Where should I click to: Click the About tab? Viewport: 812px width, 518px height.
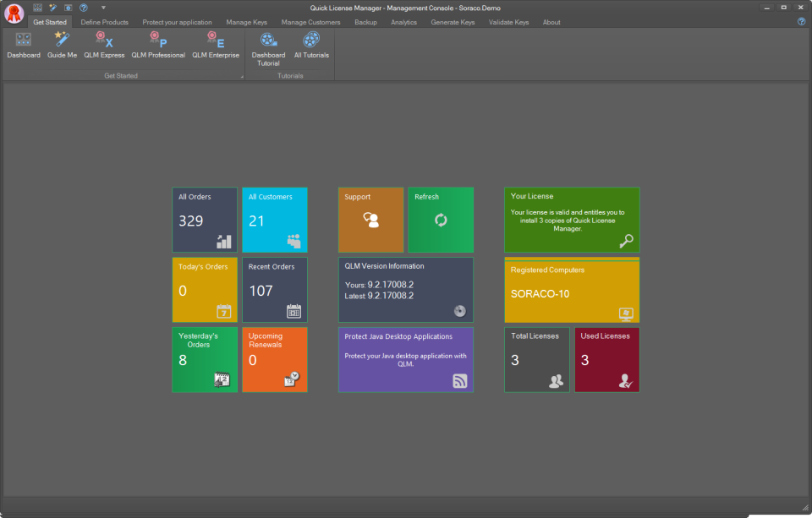[x=551, y=22]
